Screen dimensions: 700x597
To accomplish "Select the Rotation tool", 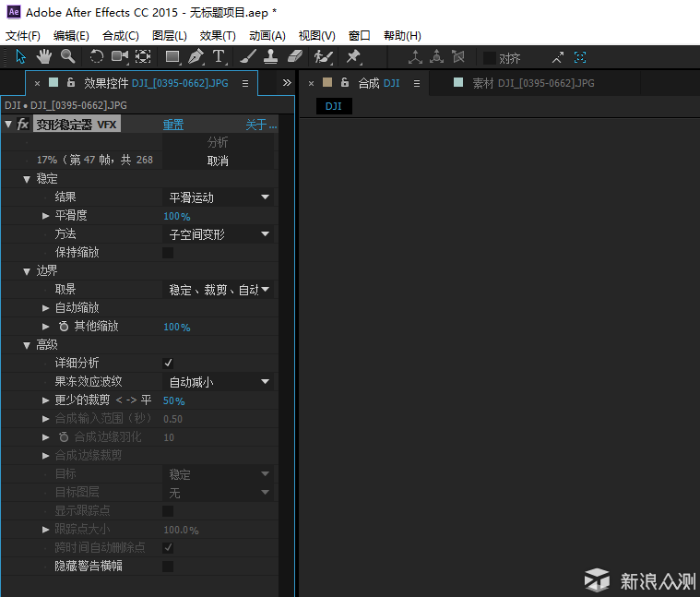I will [x=97, y=56].
